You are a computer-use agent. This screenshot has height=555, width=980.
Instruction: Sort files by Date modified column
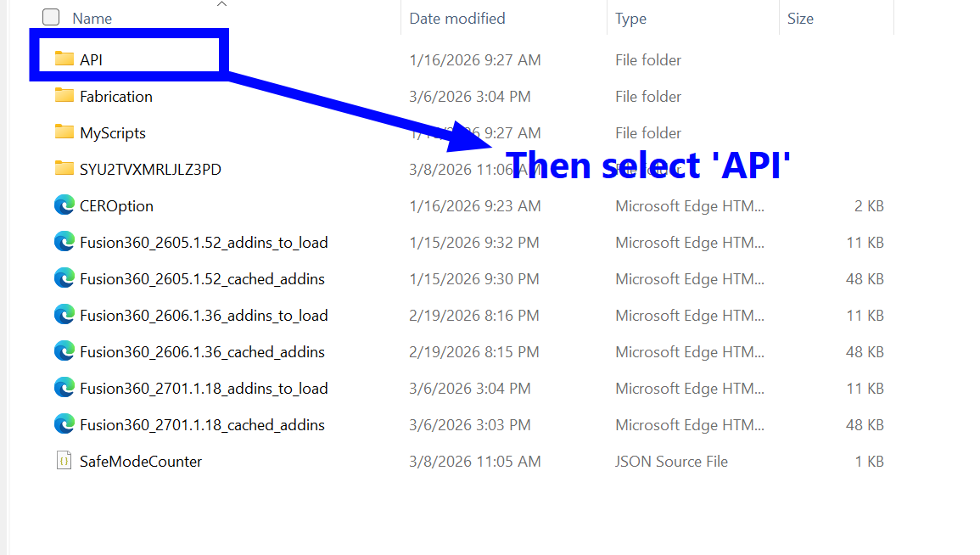pyautogui.click(x=456, y=18)
